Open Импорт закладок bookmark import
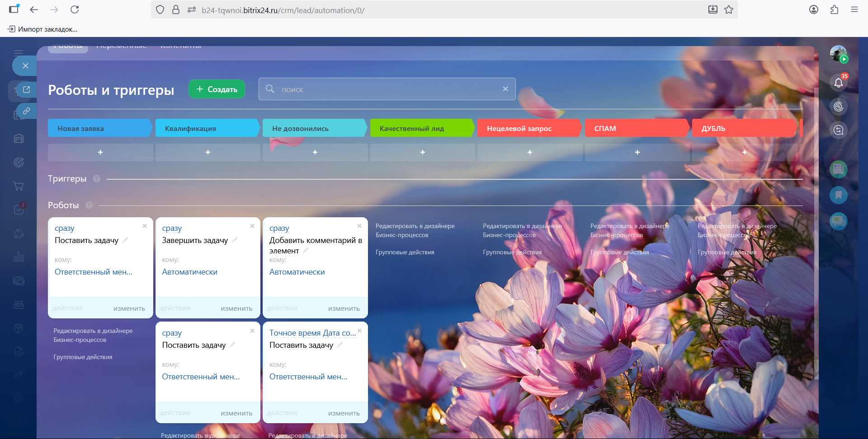The image size is (868, 439). pos(42,29)
